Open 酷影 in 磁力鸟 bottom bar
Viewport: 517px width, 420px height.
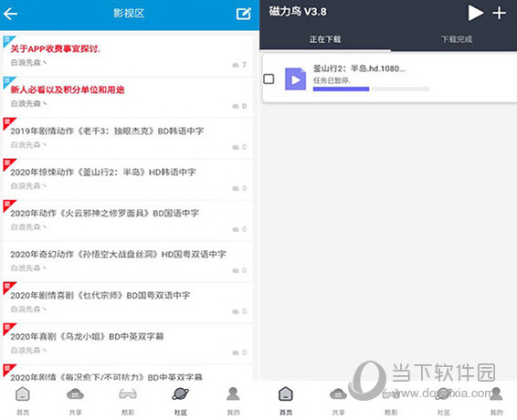(x=391, y=401)
